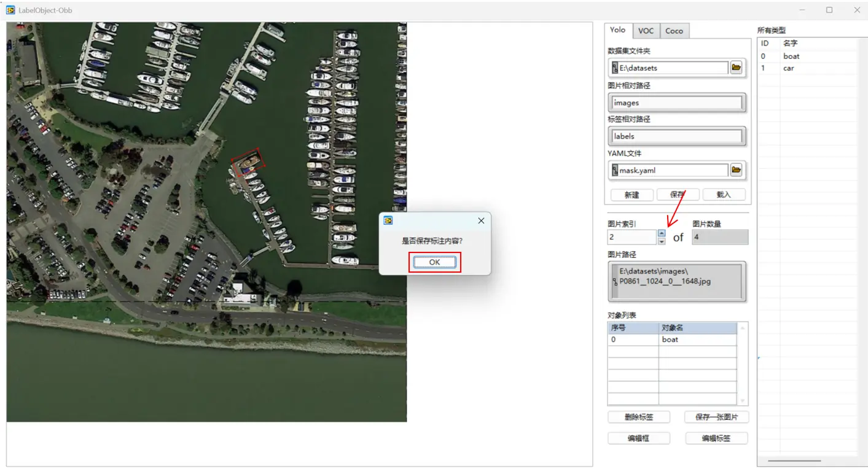Switch to the Coco tab
Image resolution: width=868 pixels, height=468 pixels.
coord(674,31)
